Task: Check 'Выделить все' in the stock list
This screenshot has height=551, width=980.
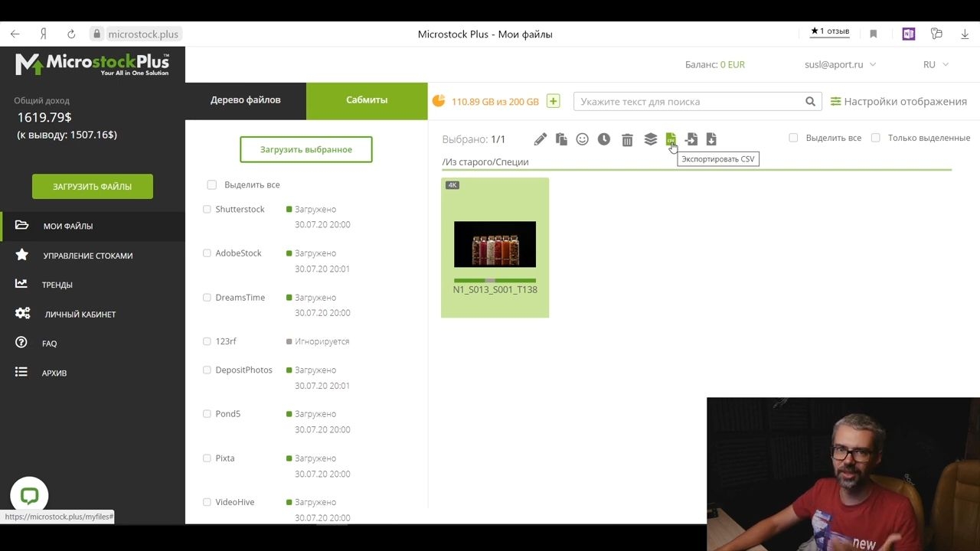Action: 212,184
